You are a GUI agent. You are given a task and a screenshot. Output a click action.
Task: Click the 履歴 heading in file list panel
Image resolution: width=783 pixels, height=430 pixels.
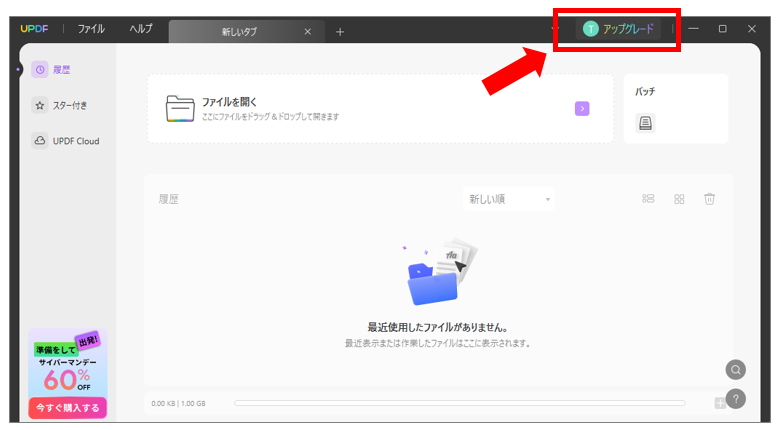[x=169, y=199]
